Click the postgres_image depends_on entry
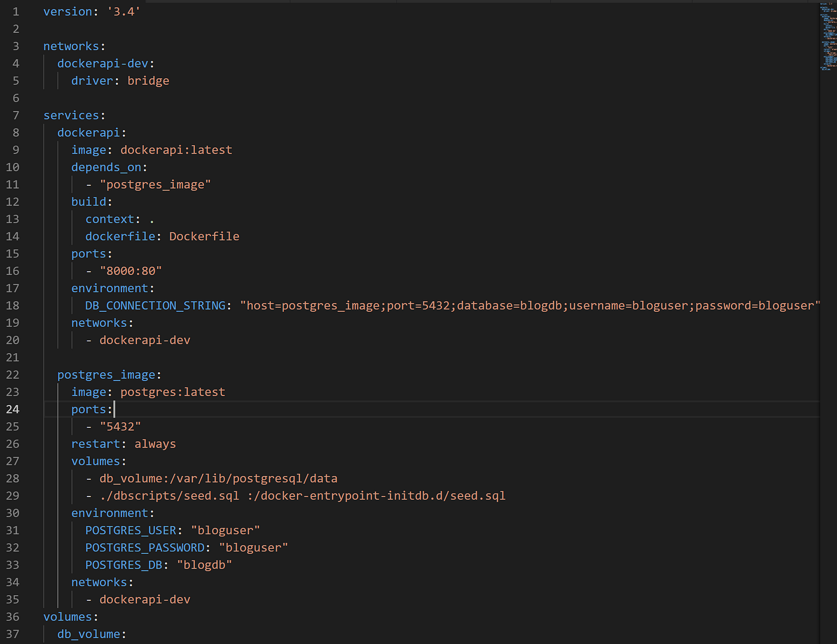837x644 pixels. pyautogui.click(x=155, y=184)
